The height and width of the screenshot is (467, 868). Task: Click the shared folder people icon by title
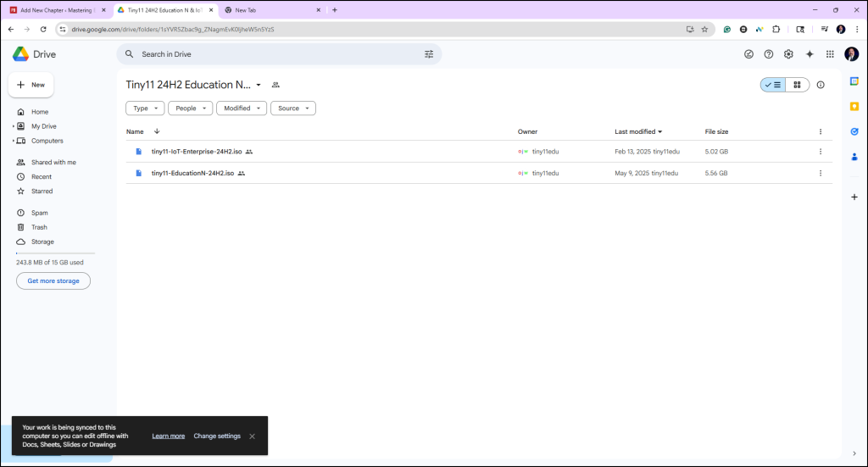[x=275, y=86]
